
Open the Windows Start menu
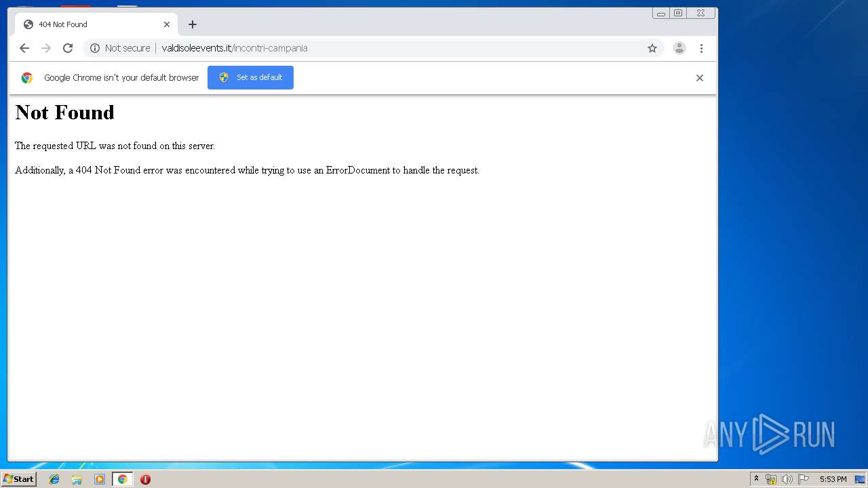point(18,479)
